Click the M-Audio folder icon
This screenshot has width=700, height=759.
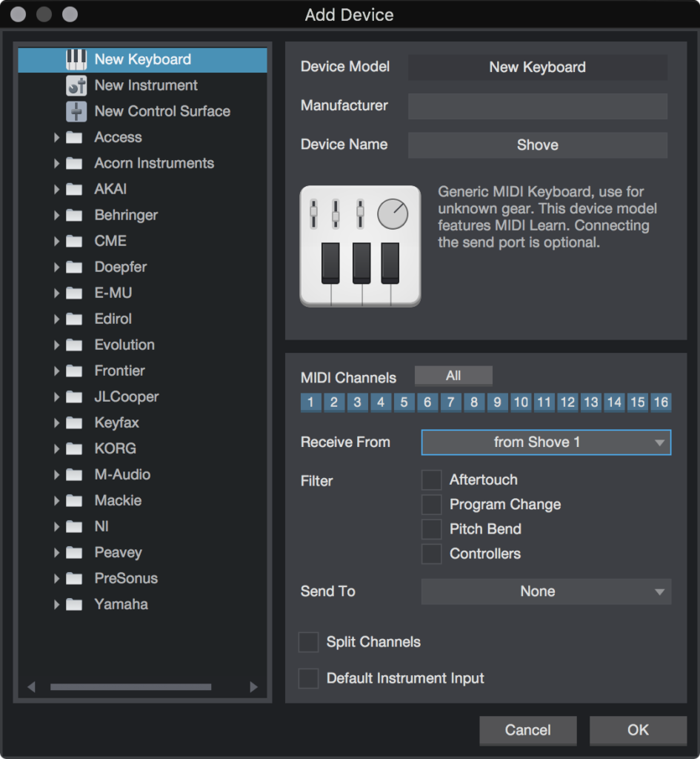[x=73, y=474]
